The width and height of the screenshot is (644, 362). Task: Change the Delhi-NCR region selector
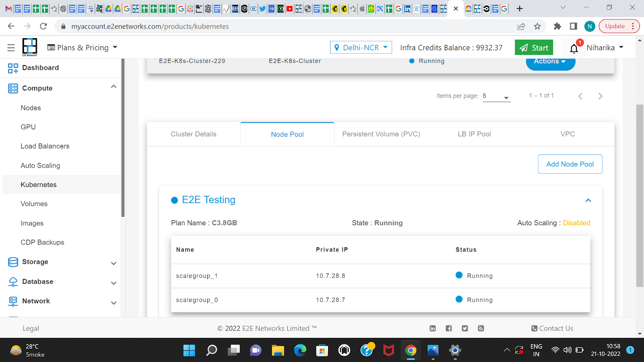tap(361, 47)
